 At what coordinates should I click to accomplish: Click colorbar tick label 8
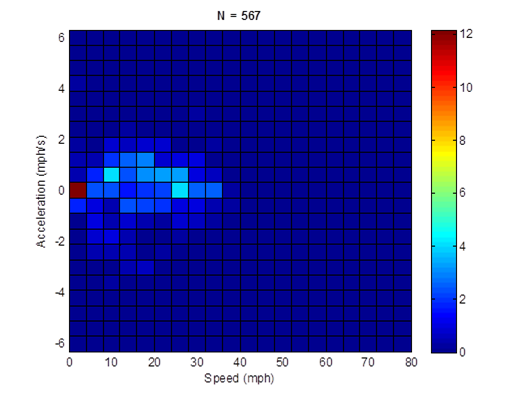tap(463, 140)
